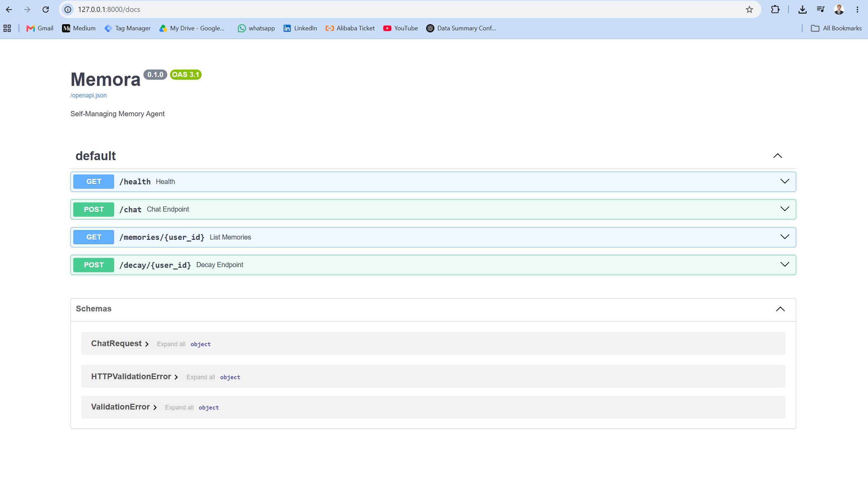Open the Gmail bookmark

tap(40, 28)
